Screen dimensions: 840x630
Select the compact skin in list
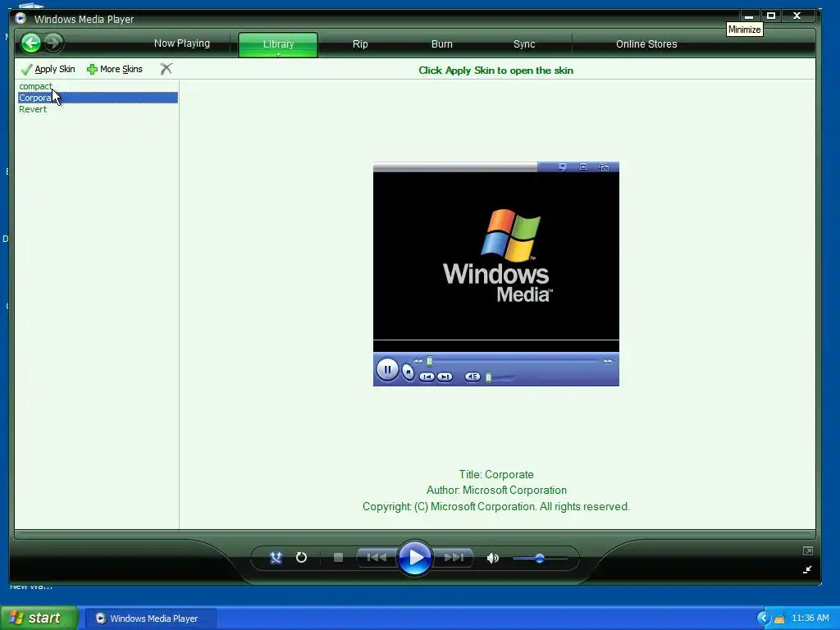pos(35,86)
